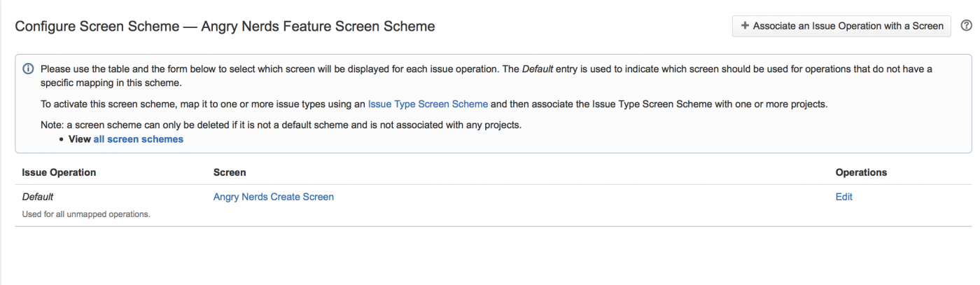Viewport: 980px width, 285px height.
Task: Open the Issue Type Screen Scheme link
Action: pos(428,104)
